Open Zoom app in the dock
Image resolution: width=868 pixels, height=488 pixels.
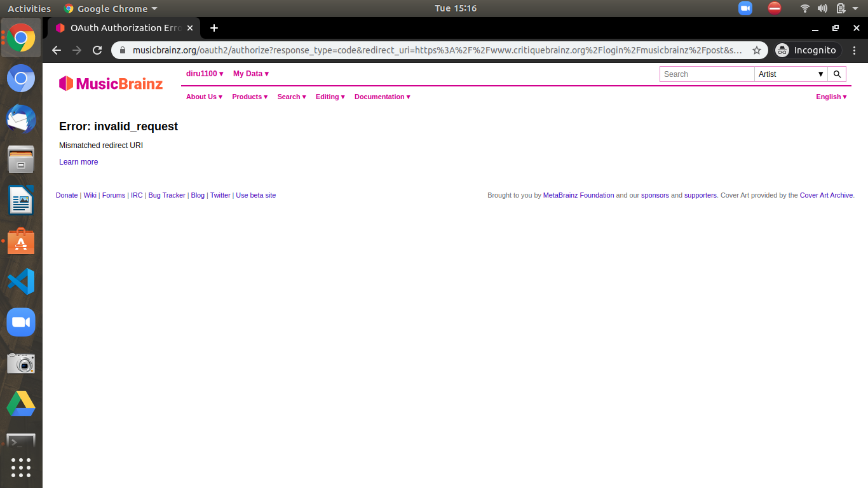21,322
